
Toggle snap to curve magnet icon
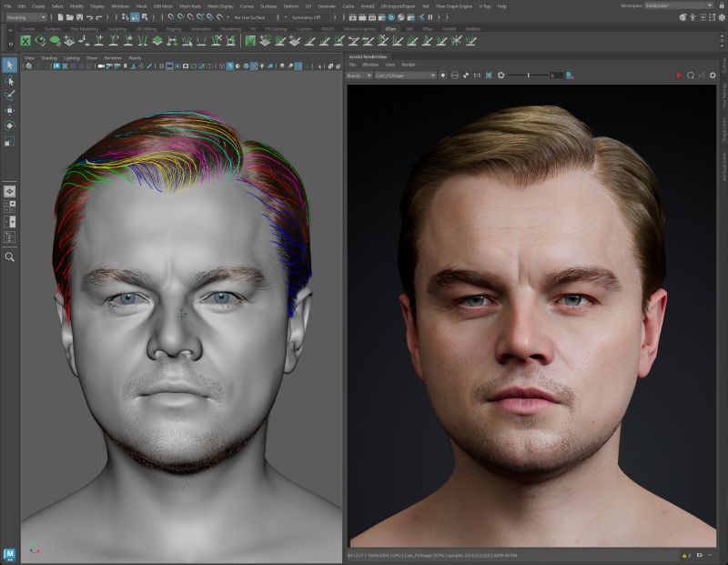click(180, 17)
